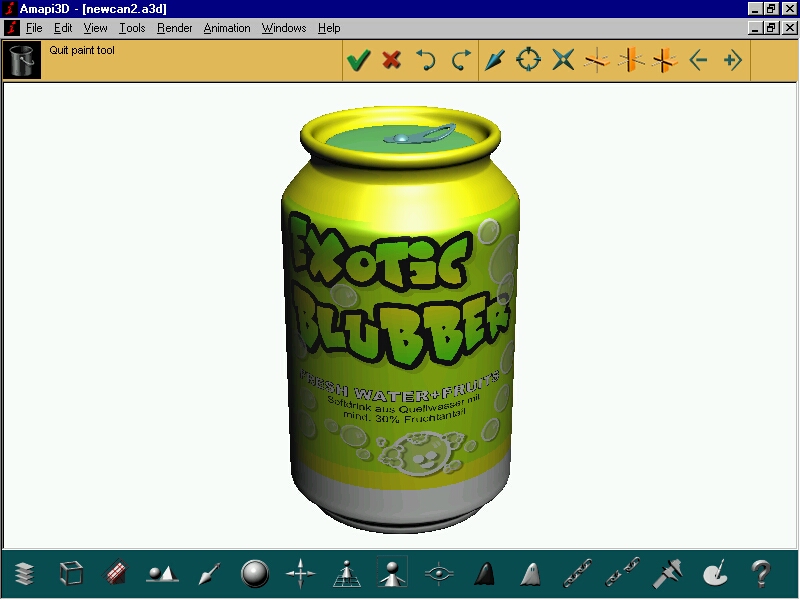Click the crosshair target icon
This screenshot has width=800, height=600.
(x=528, y=61)
